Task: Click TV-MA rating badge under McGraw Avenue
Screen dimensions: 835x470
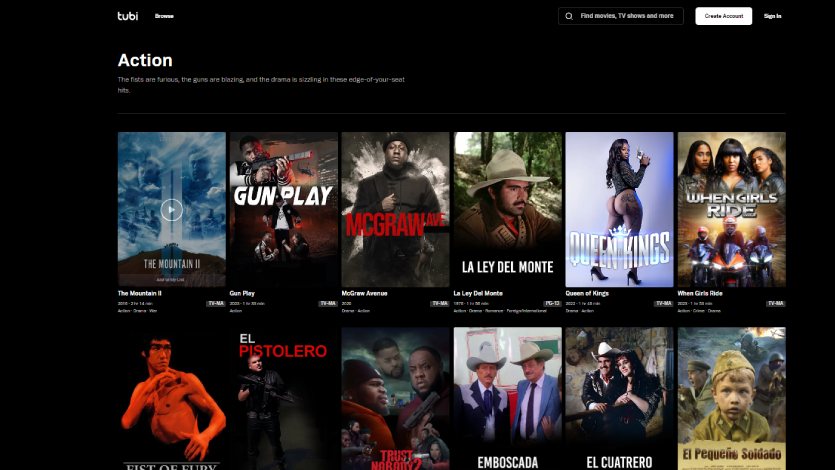Action: click(440, 303)
